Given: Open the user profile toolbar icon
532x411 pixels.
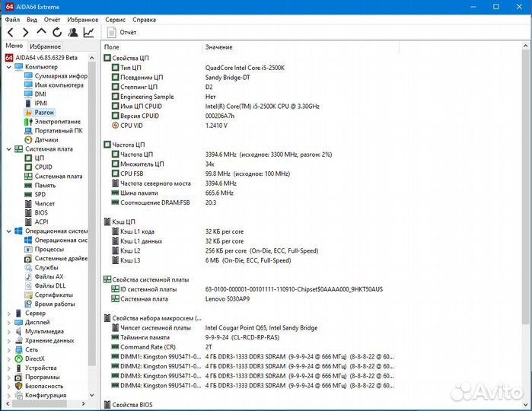Looking at the screenshot, I should 72,32.
